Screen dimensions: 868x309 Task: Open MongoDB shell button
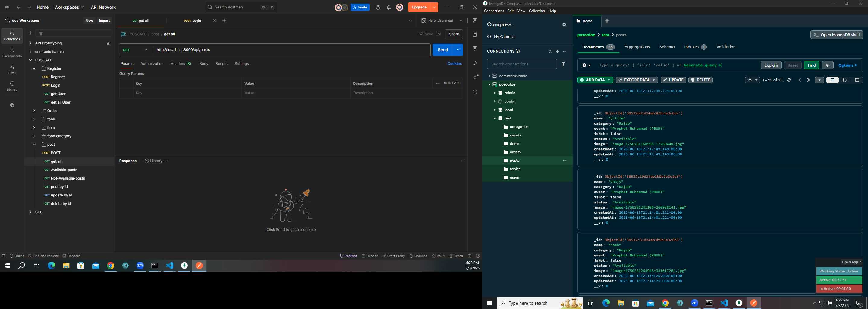tap(836, 35)
